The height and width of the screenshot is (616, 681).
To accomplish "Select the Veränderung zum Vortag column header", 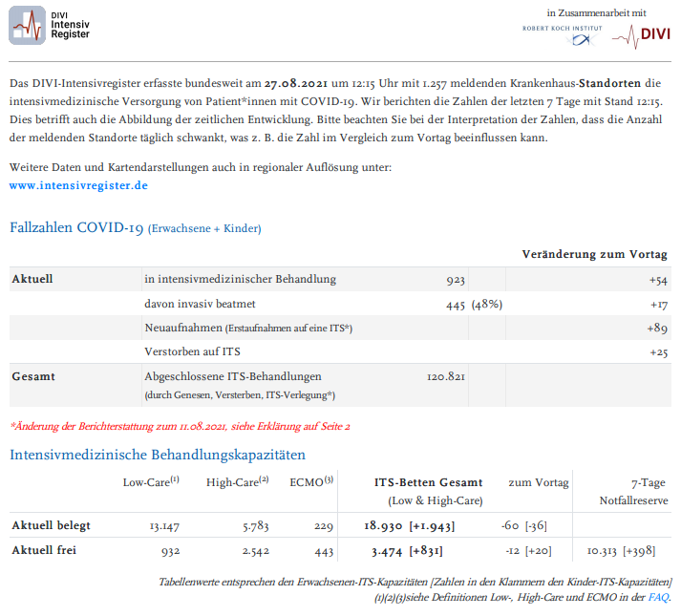I will (x=594, y=255).
